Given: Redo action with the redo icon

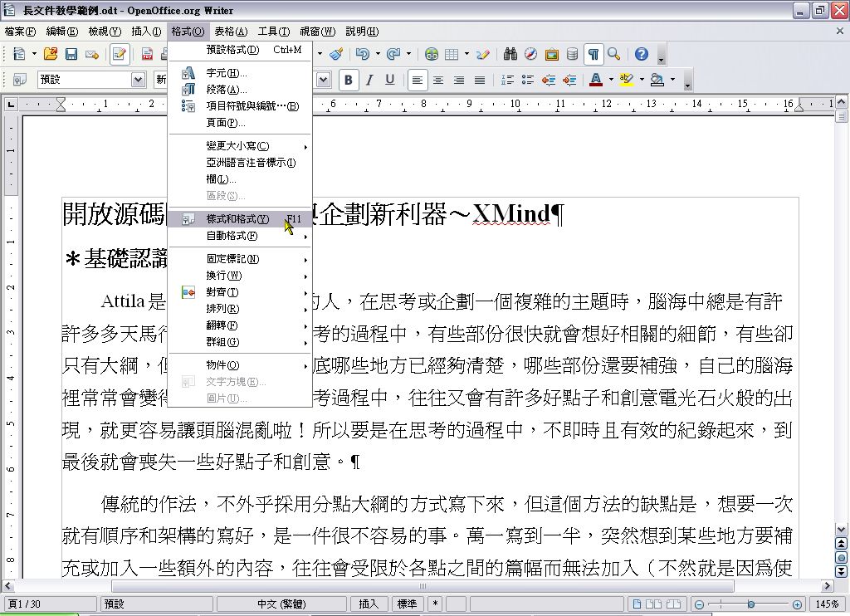Looking at the screenshot, I should click(x=393, y=54).
